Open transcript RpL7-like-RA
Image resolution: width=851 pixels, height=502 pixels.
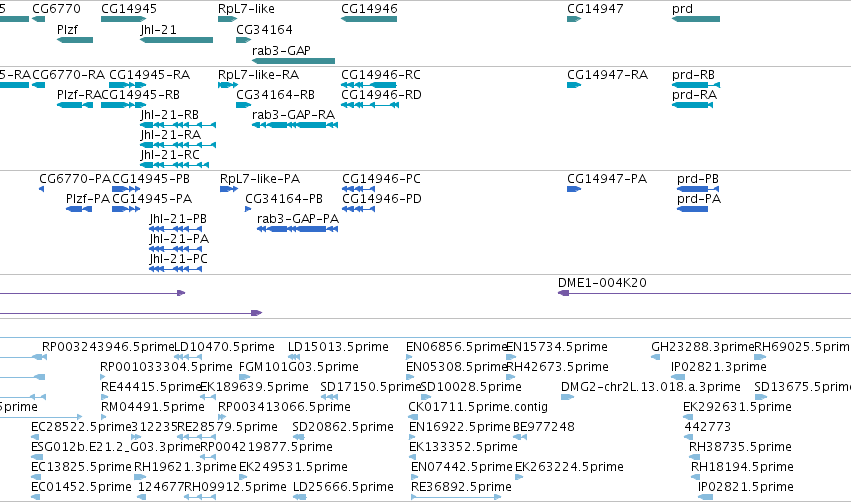click(258, 74)
